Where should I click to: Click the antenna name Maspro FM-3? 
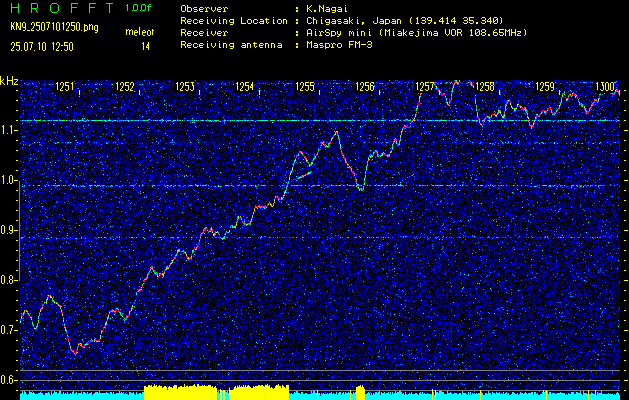(x=339, y=45)
